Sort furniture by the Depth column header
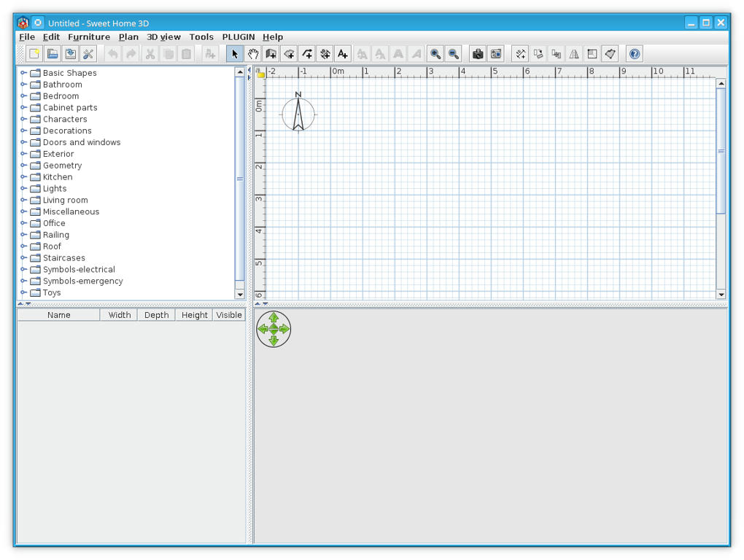This screenshot has height=560, width=744. [157, 315]
